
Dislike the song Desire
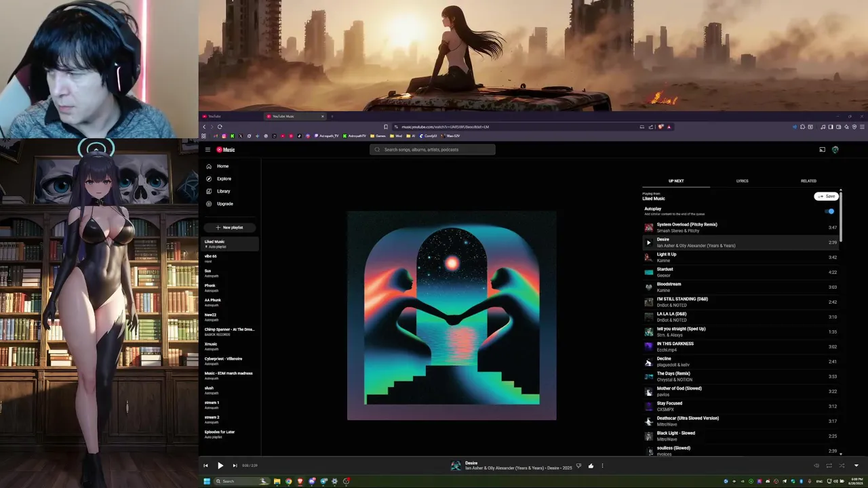point(578,466)
